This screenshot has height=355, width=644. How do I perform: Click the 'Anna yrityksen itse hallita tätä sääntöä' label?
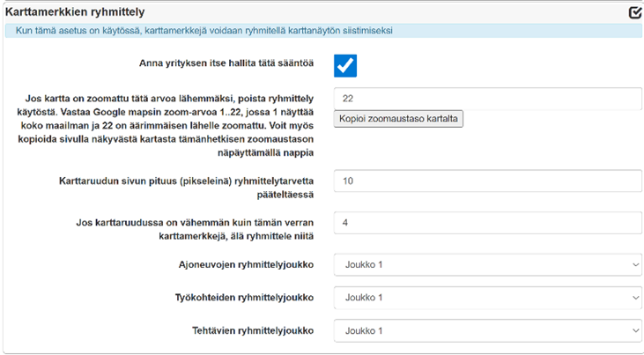click(x=228, y=63)
